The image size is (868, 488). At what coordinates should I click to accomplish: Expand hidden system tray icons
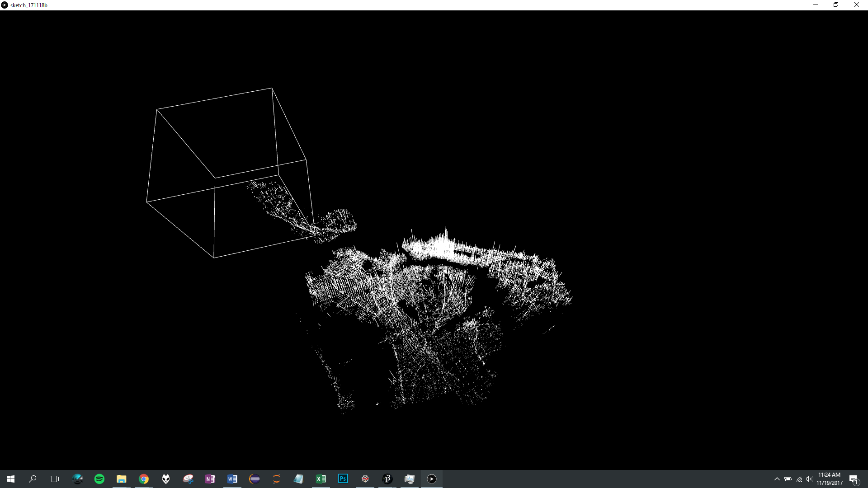[777, 479]
